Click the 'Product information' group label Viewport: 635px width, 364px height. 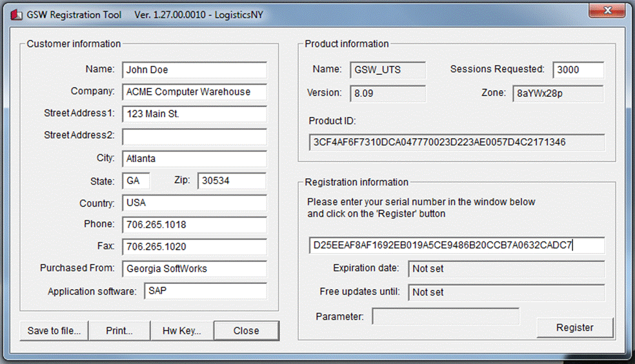pos(347,44)
